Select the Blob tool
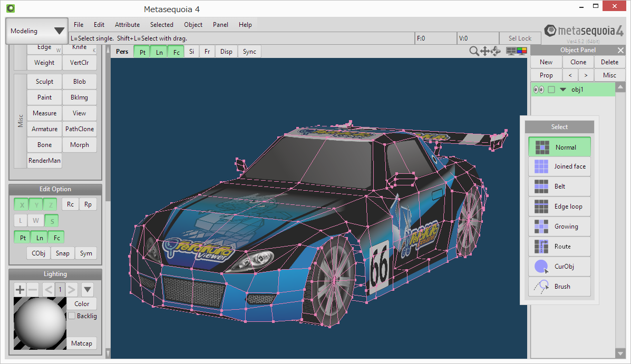Image resolution: width=631 pixels, height=364 pixels. (x=79, y=81)
